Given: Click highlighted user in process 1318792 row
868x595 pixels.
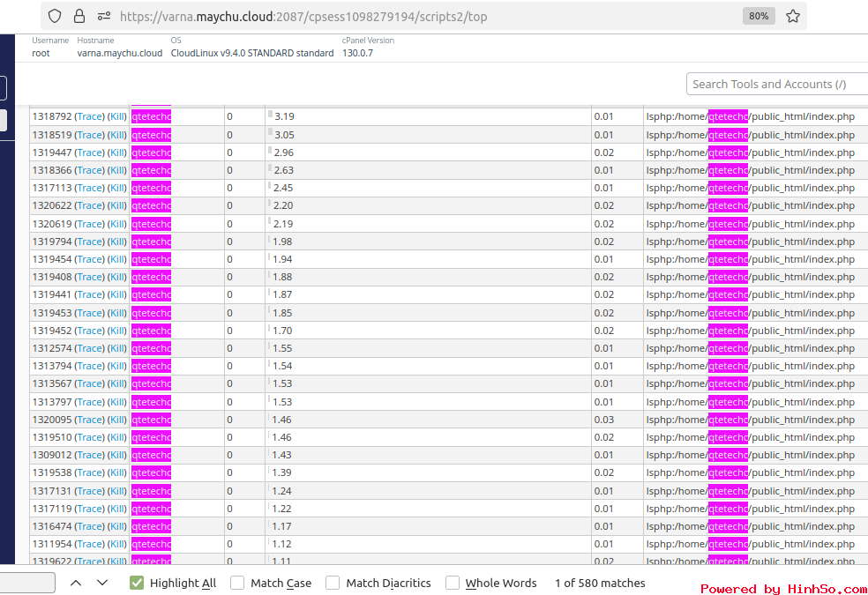Looking at the screenshot, I should pyautogui.click(x=151, y=116).
